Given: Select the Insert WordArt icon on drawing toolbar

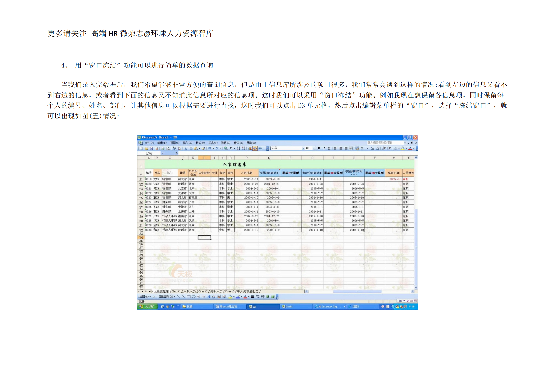Looking at the screenshot, I should [209, 297].
